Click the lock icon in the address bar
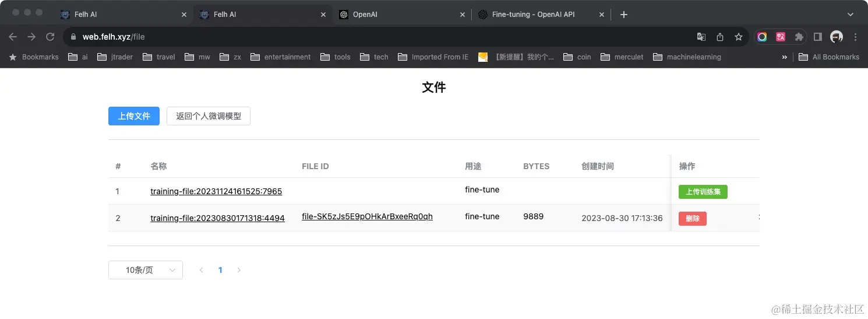 tap(73, 37)
